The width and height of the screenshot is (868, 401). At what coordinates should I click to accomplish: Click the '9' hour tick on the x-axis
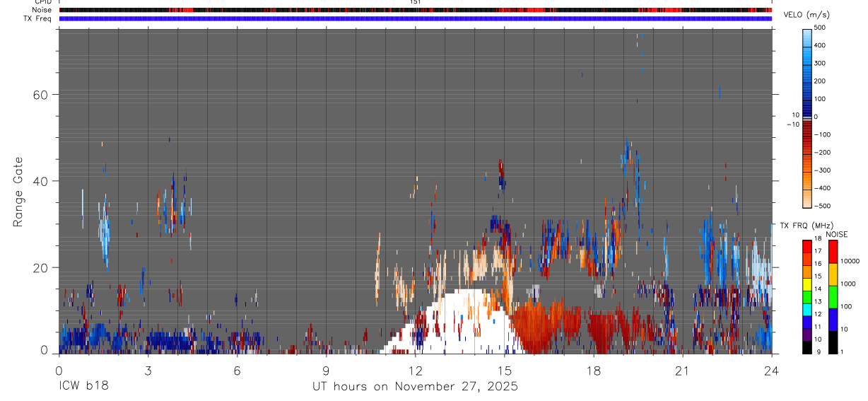pyautogui.click(x=327, y=370)
